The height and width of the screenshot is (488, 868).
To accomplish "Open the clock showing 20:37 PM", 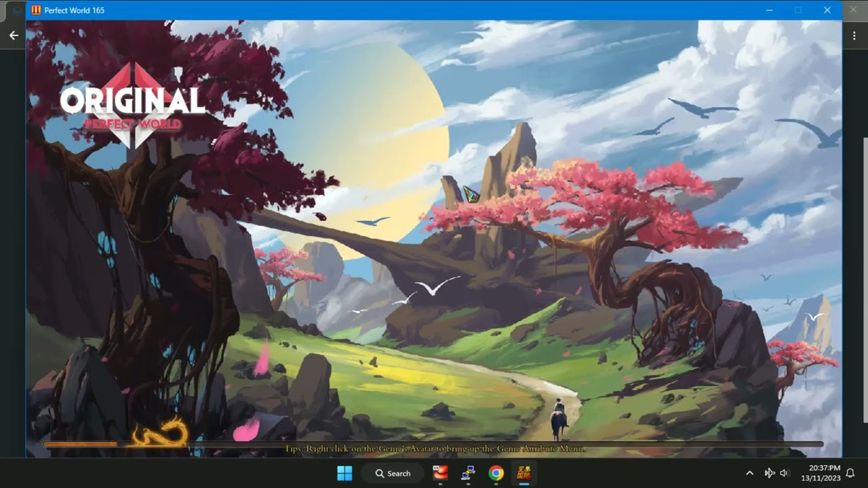I will [821, 473].
